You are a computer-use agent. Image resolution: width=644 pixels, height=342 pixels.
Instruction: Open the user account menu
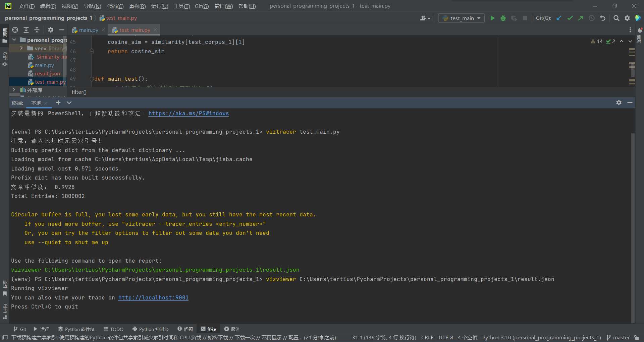425,18
